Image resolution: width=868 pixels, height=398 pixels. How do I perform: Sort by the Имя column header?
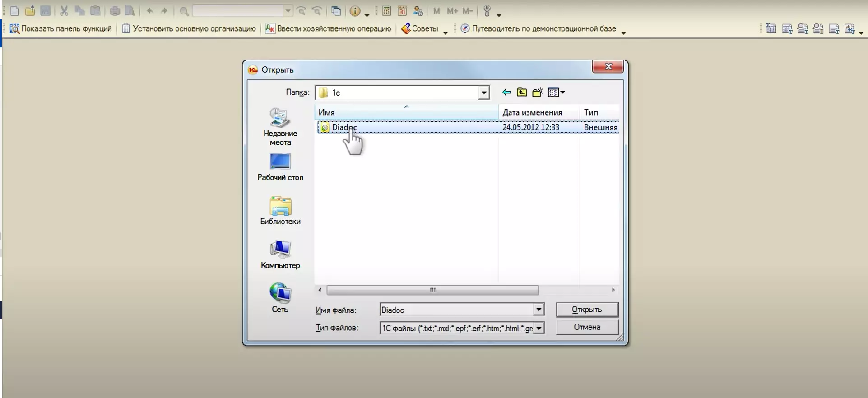pyautogui.click(x=406, y=112)
